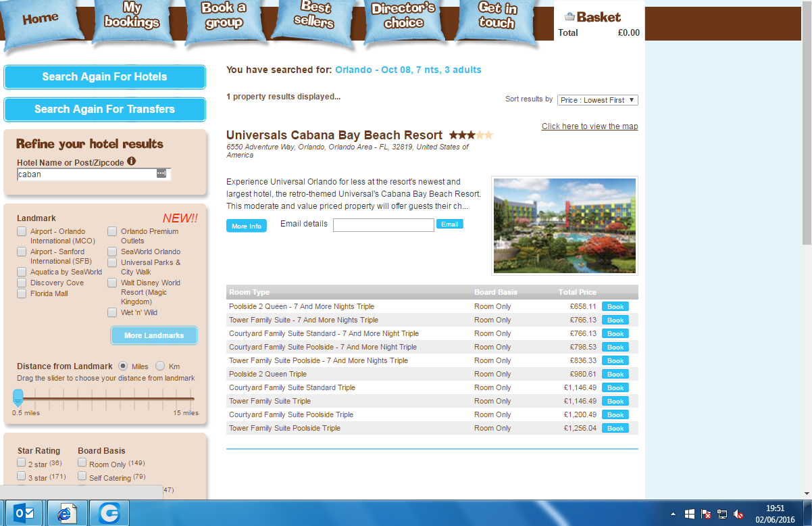The image size is (812, 526).
Task: Click the Cabana Bay resort photo
Action: (565, 226)
